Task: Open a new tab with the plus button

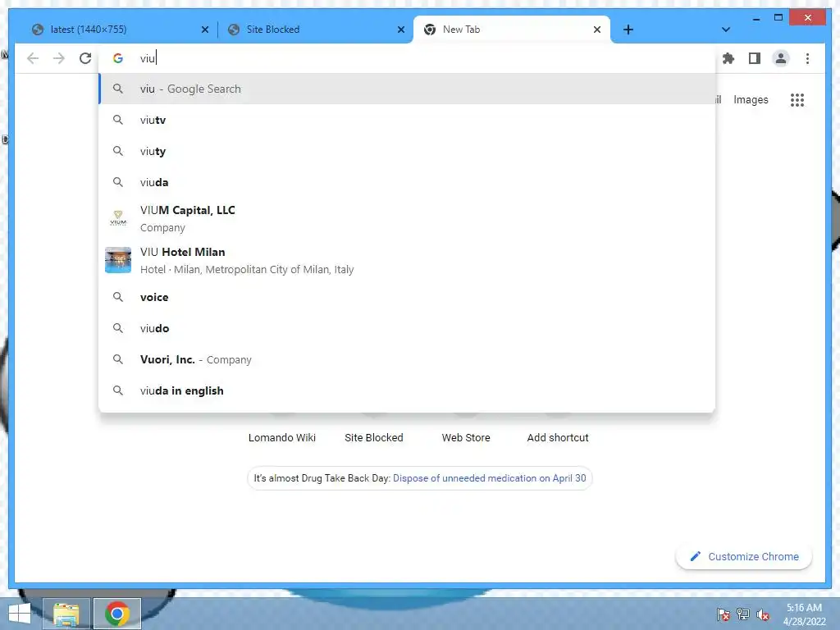Action: click(x=628, y=30)
